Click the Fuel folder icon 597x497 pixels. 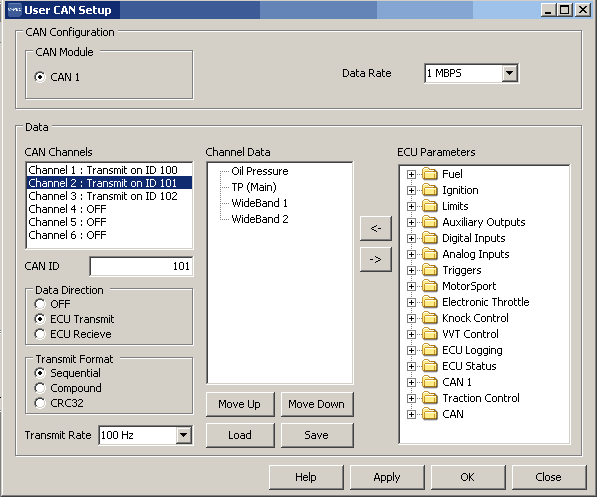click(x=430, y=174)
